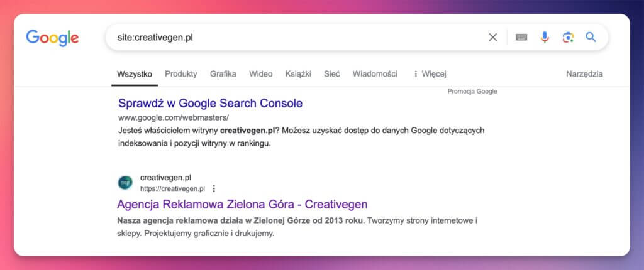Select the Wszystko results tab

coord(135,74)
